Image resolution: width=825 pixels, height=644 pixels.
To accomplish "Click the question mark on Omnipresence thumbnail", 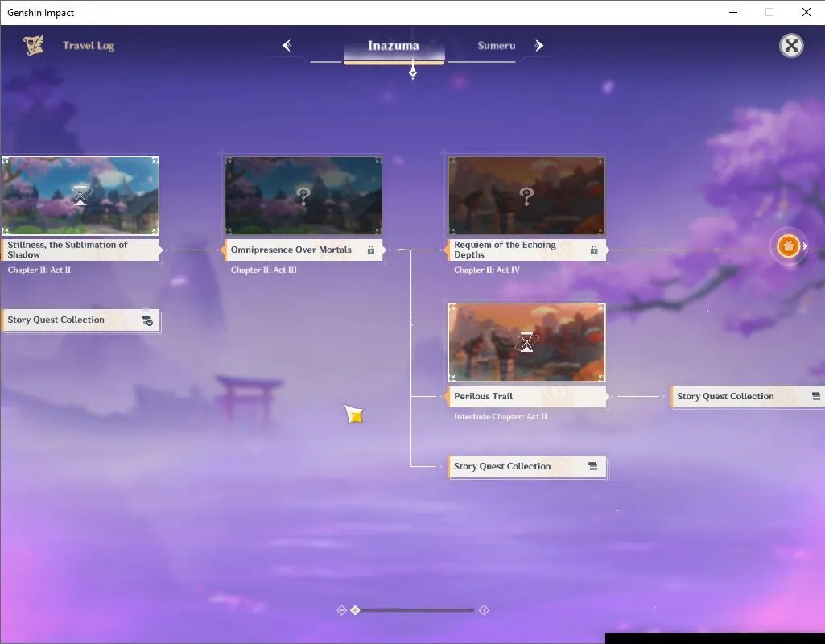I will click(x=303, y=196).
